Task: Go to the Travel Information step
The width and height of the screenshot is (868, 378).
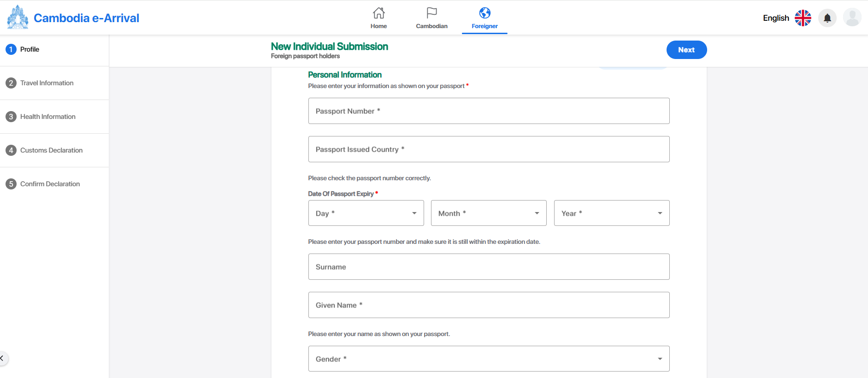Action: [47, 83]
